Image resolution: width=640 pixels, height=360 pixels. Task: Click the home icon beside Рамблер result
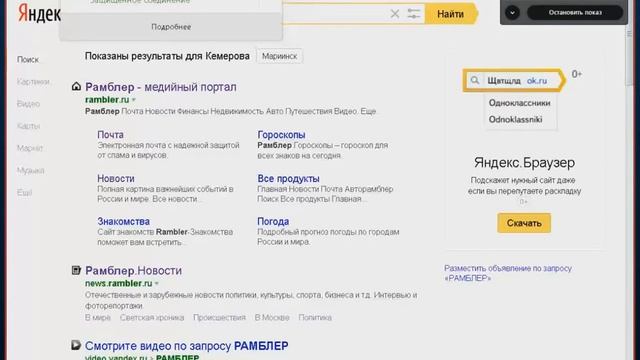pyautogui.click(x=76, y=87)
